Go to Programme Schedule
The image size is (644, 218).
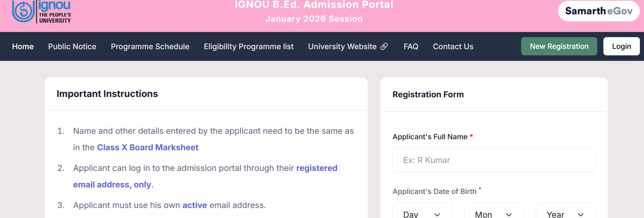coord(150,46)
